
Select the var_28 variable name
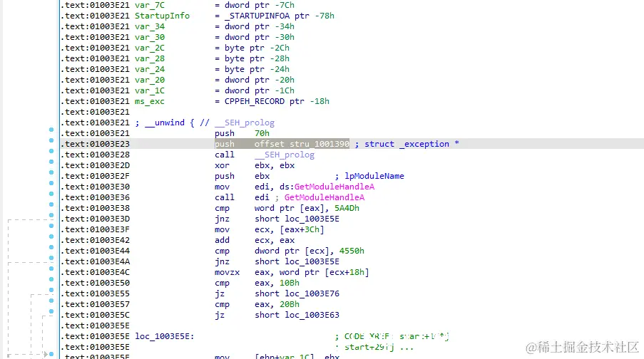(x=150, y=58)
